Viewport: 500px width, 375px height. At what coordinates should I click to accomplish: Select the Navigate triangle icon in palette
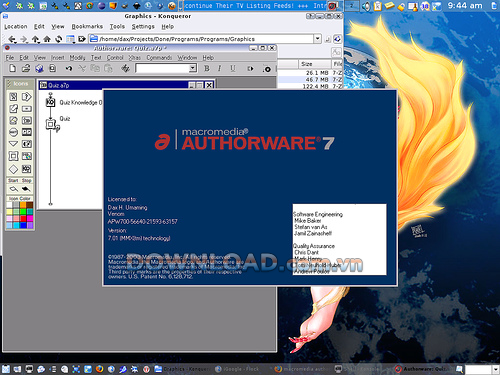click(x=13, y=144)
